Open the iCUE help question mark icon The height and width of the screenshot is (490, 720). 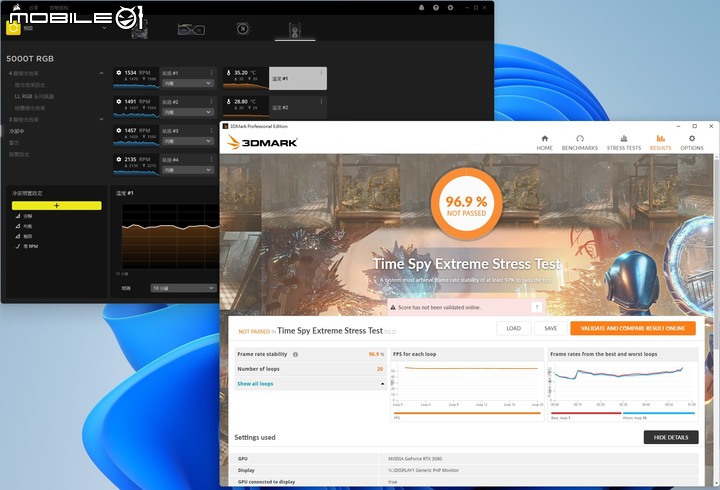tap(436, 8)
